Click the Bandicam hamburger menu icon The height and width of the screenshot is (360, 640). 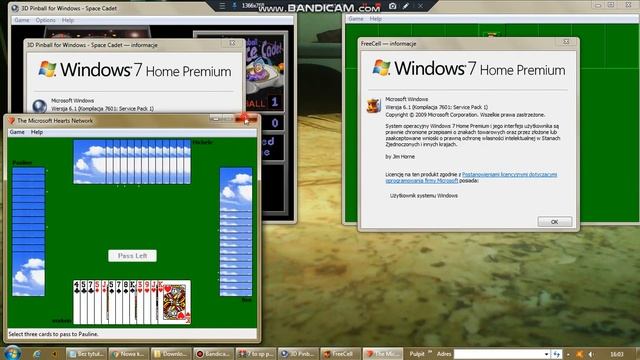tap(222, 6)
